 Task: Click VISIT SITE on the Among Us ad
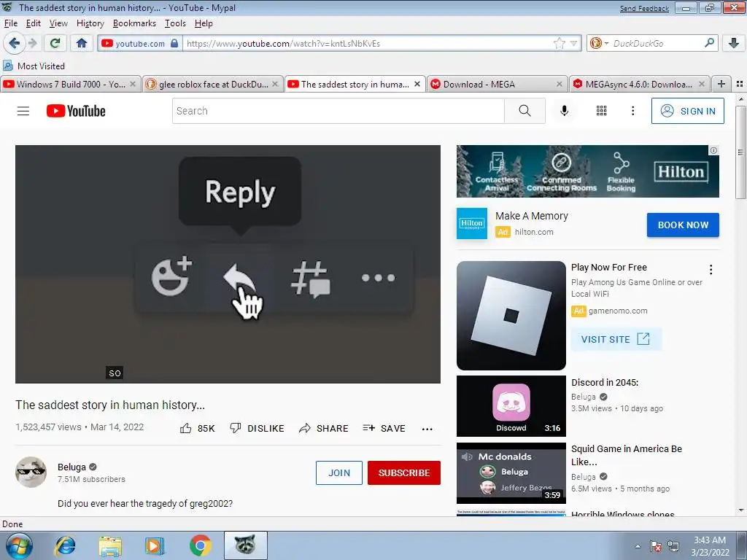616,339
